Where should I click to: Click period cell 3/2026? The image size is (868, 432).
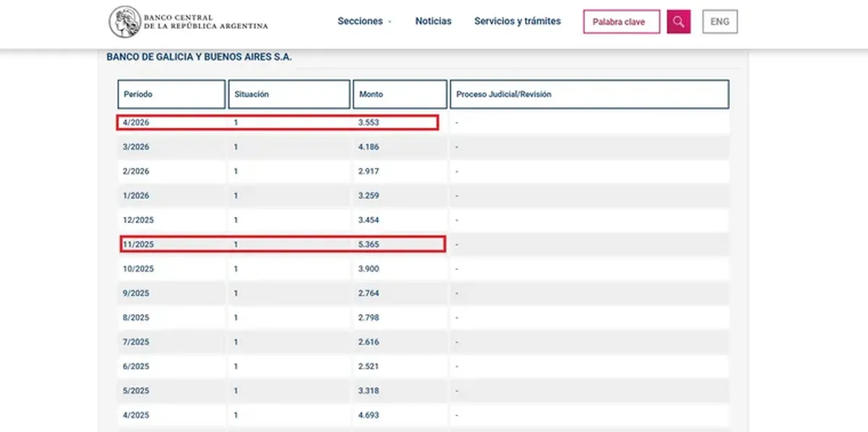point(136,147)
